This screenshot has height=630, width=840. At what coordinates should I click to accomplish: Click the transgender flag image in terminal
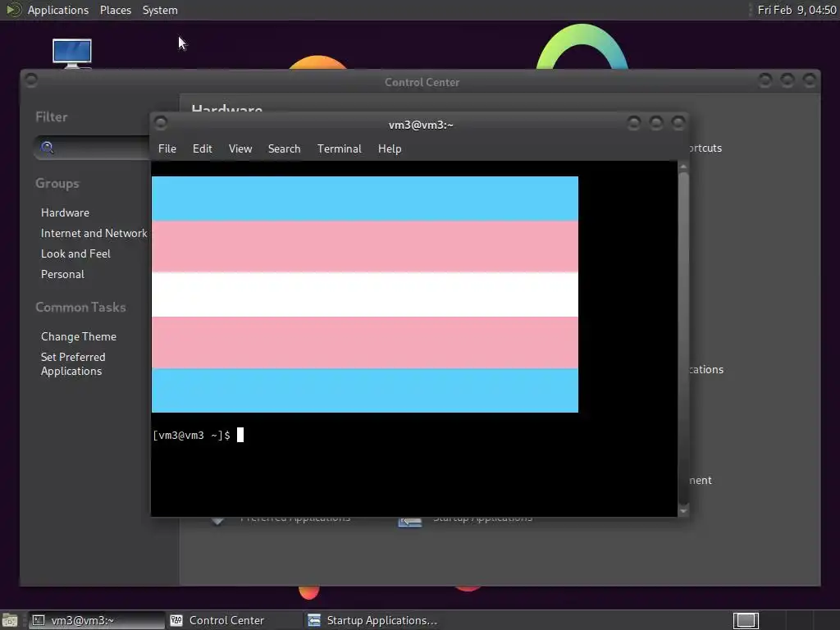tap(365, 294)
